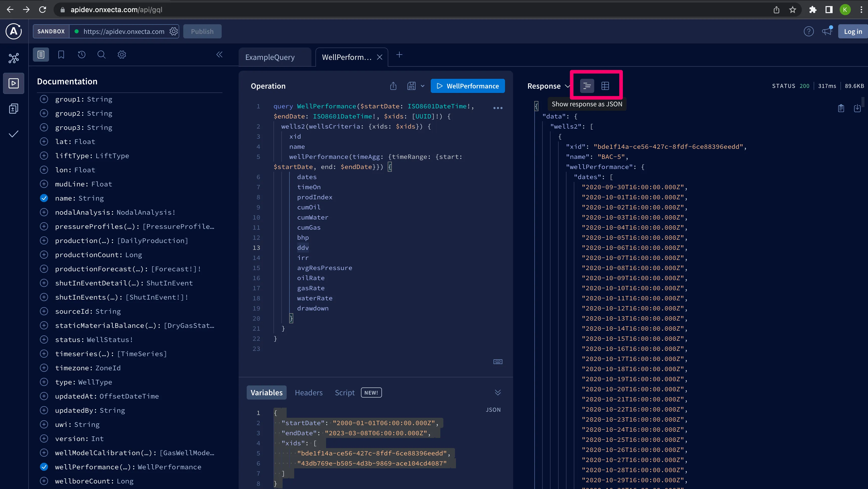Copy response using clipboard icon
The height and width of the screenshot is (489, 868).
click(x=841, y=108)
